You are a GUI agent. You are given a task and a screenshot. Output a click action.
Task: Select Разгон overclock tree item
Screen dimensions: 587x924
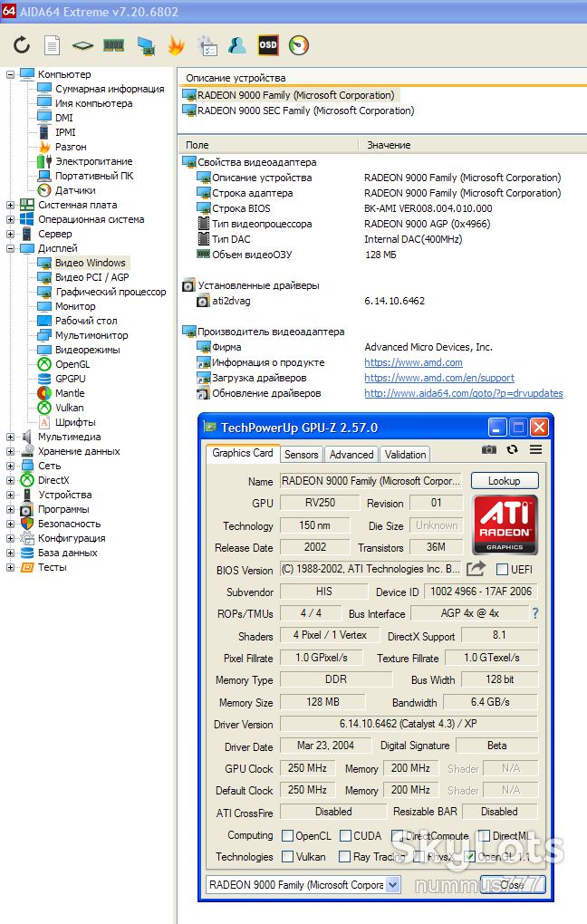(x=71, y=147)
